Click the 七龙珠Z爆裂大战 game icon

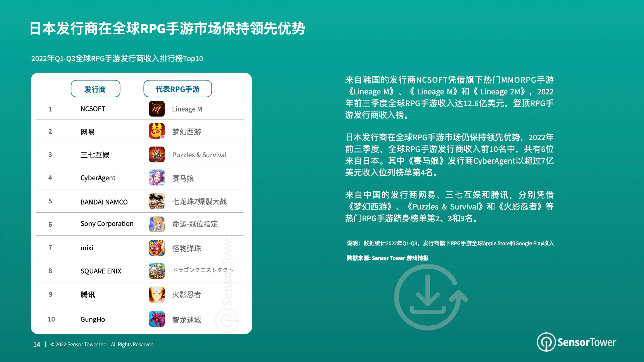(x=157, y=201)
